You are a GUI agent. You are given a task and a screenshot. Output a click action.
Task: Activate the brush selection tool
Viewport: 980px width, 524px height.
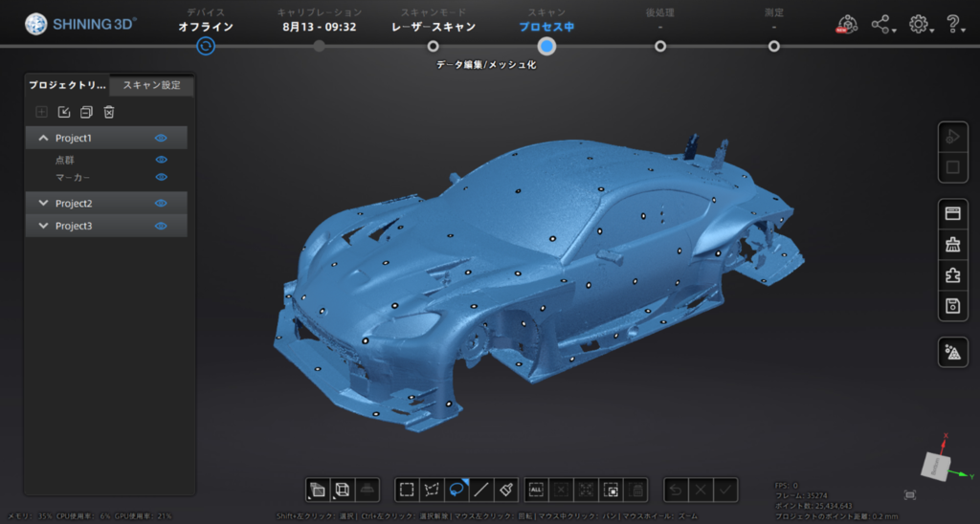(x=507, y=489)
